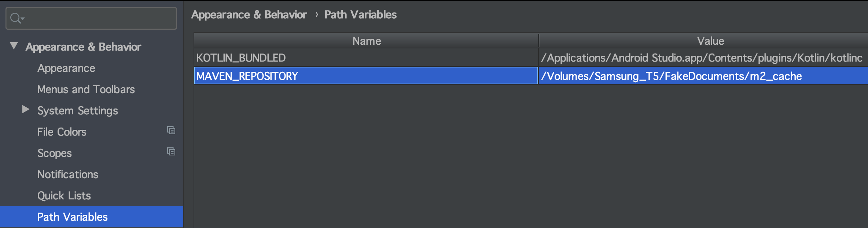Go to File Colors settings

pyautogui.click(x=62, y=132)
